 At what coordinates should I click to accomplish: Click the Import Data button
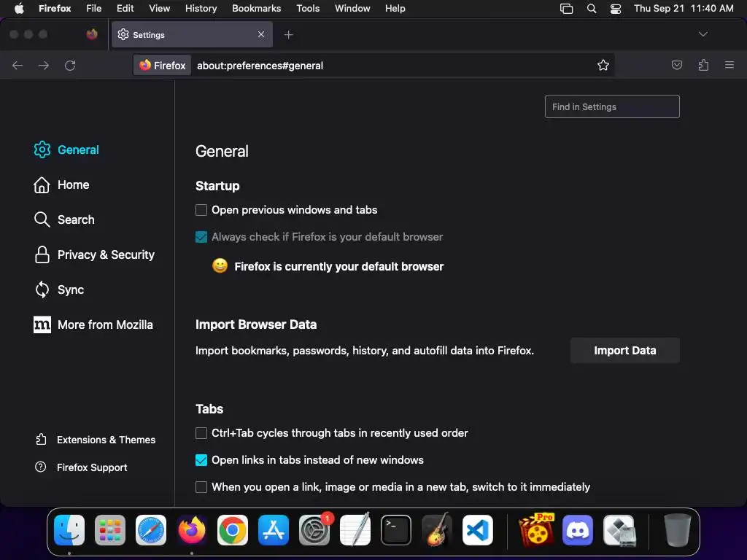(x=624, y=351)
